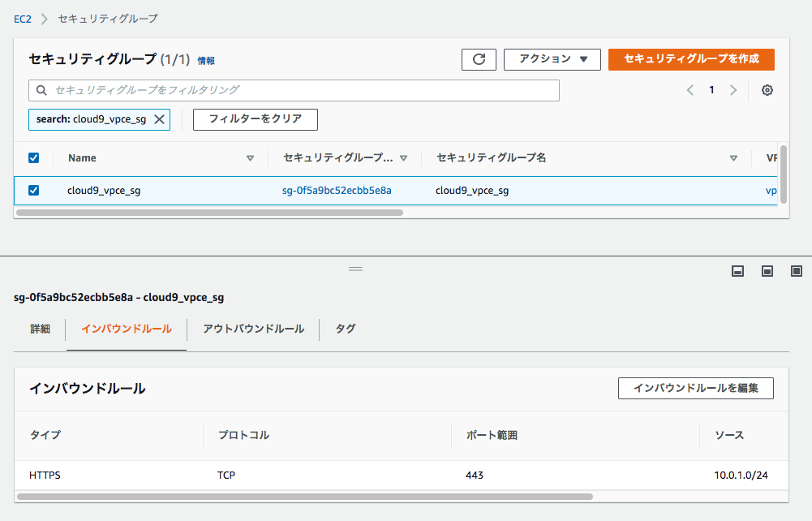
Task: Open the table preferences gear icon
Action: coord(767,90)
